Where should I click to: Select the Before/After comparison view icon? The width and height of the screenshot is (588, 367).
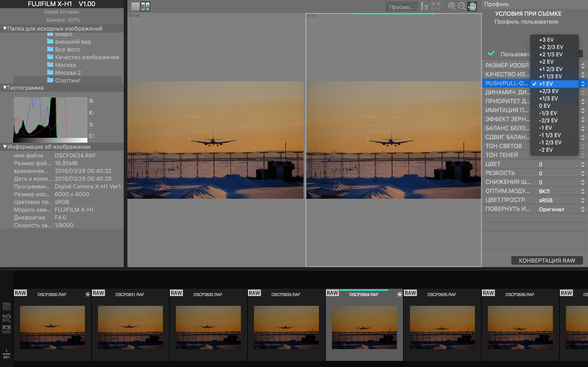point(146,7)
